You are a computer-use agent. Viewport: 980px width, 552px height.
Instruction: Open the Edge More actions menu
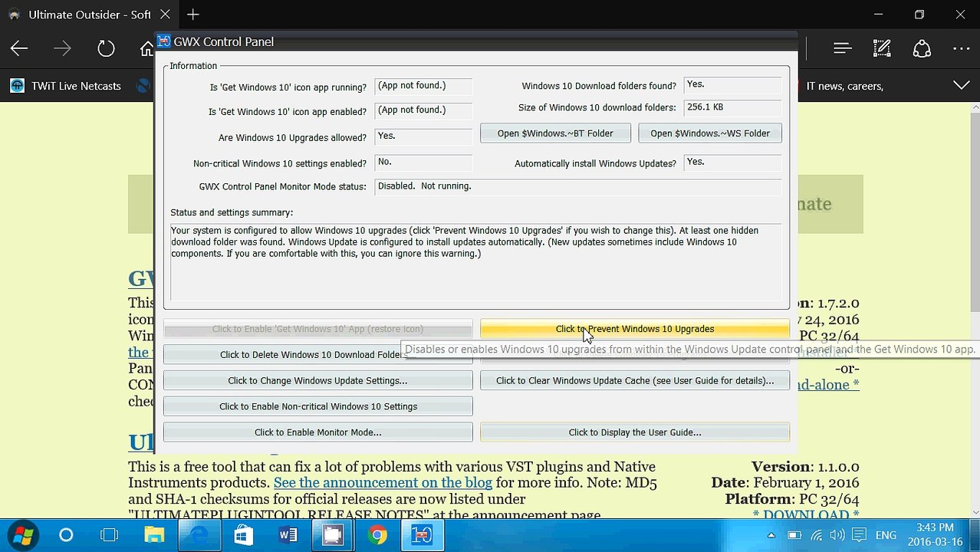(962, 49)
